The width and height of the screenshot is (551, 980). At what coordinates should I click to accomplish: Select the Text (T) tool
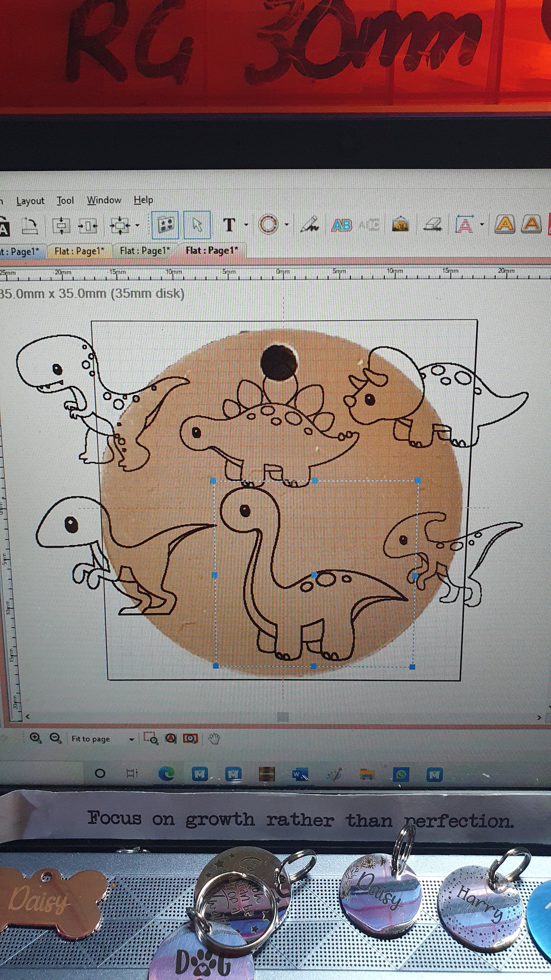pos(229,225)
